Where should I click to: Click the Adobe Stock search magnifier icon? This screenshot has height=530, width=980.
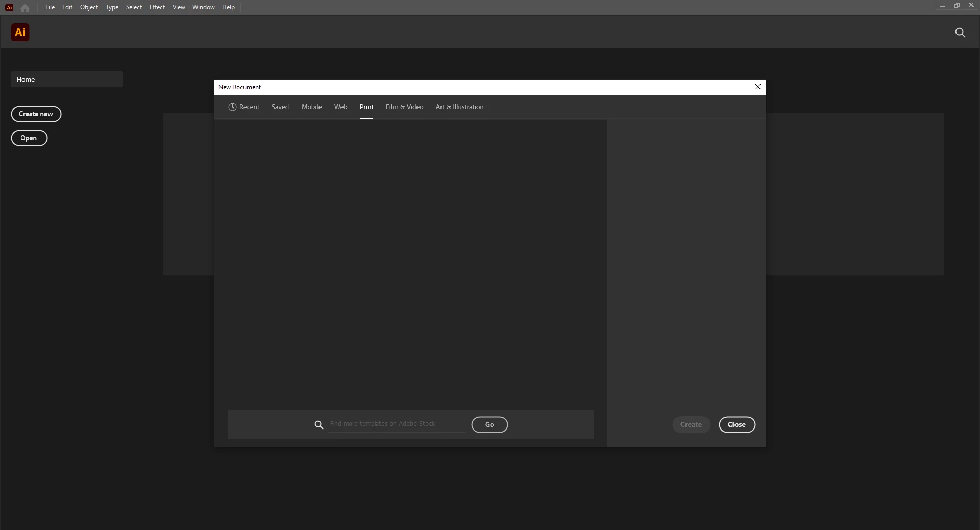[319, 424]
